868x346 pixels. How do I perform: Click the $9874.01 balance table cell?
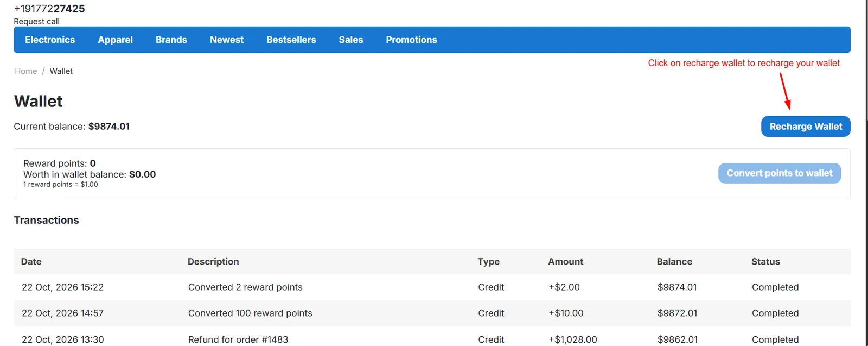click(x=677, y=287)
